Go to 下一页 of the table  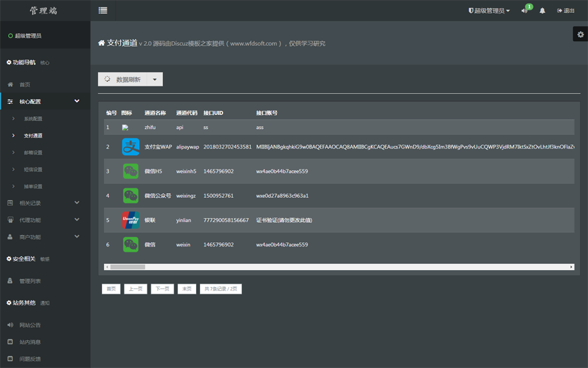click(162, 289)
